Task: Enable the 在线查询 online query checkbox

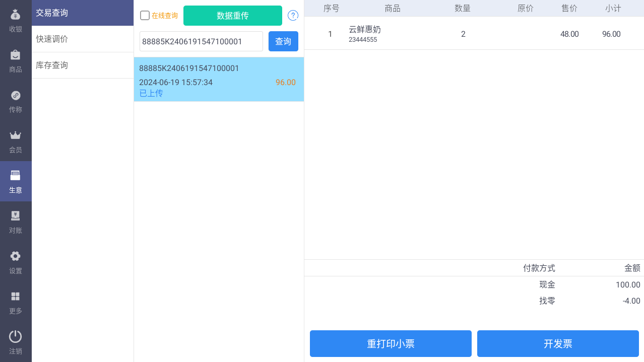Action: 145,15
